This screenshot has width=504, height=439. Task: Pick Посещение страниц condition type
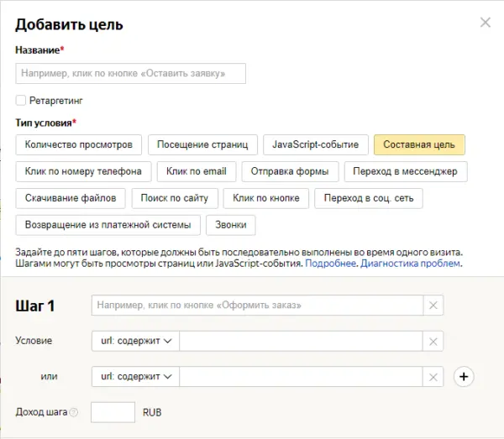click(202, 144)
